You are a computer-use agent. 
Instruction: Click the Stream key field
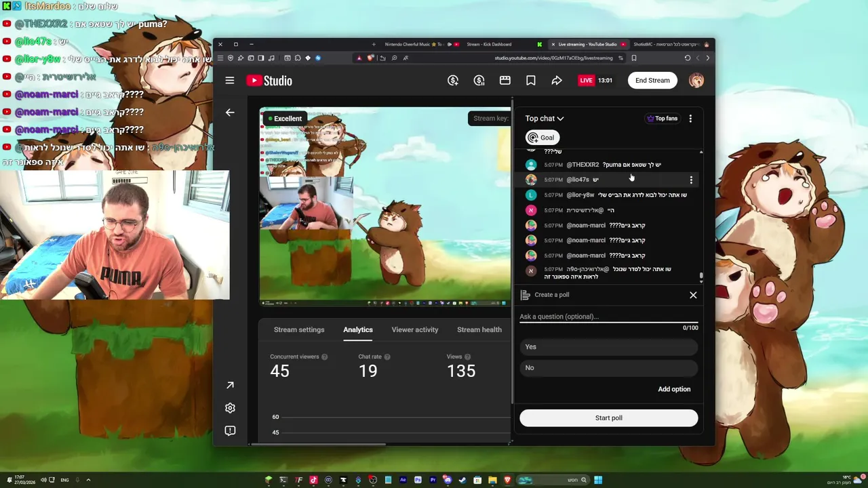(x=490, y=119)
